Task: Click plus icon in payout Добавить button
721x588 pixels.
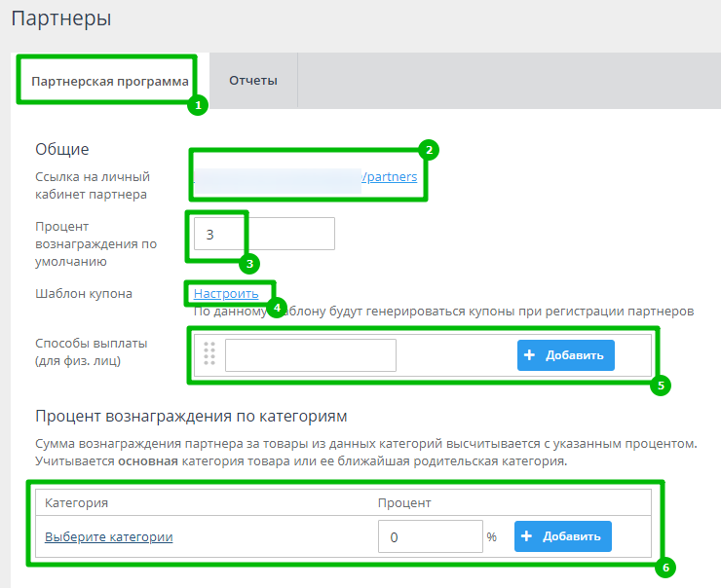Action: pos(530,355)
